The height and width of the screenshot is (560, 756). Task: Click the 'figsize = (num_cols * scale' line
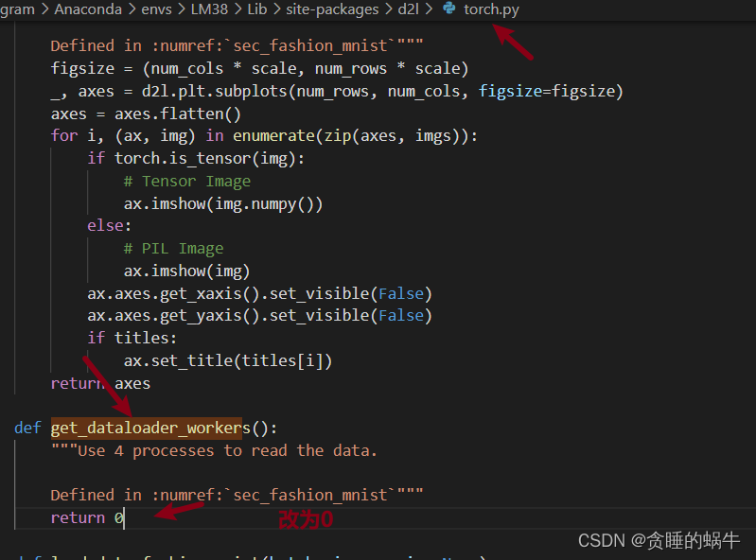point(259,68)
